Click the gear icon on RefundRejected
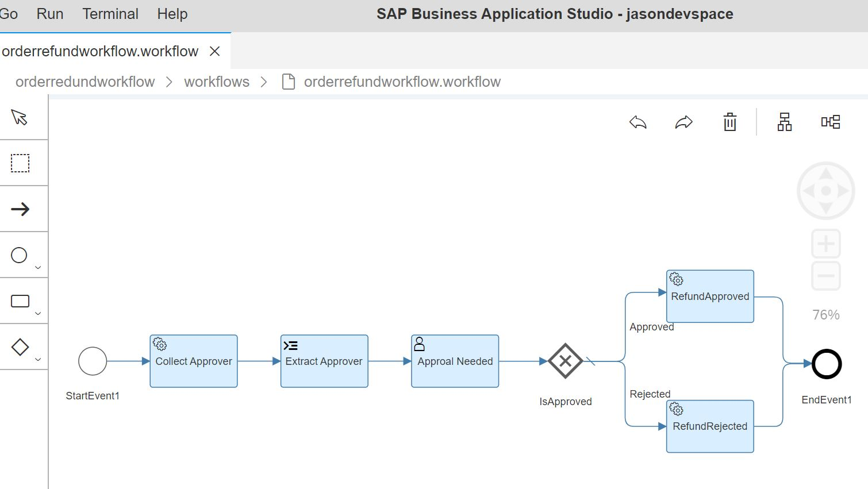This screenshot has height=489, width=868. click(x=677, y=409)
